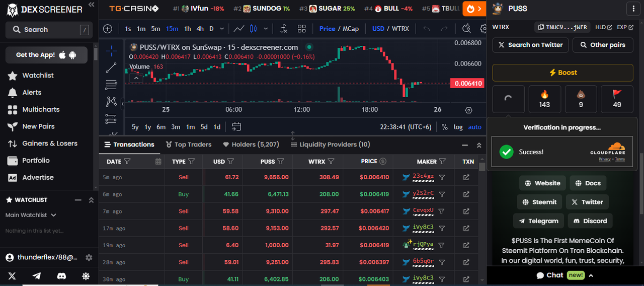Open Liquidity Providers (10) tab
The height and width of the screenshot is (286, 644).
tap(330, 145)
